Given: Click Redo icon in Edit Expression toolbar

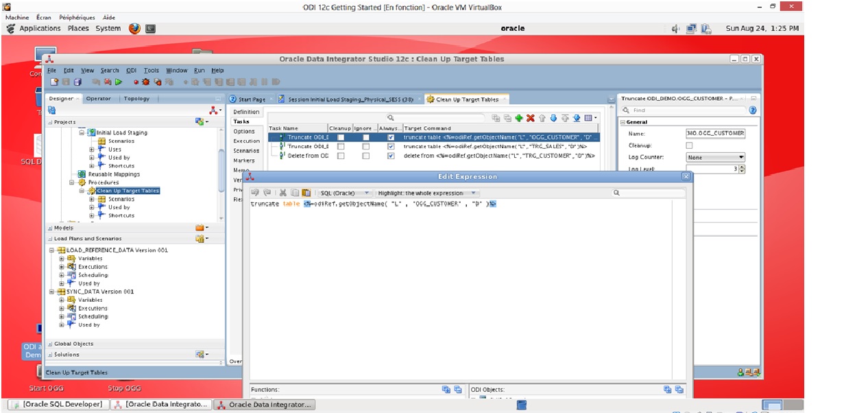Looking at the screenshot, I should pyautogui.click(x=267, y=193).
